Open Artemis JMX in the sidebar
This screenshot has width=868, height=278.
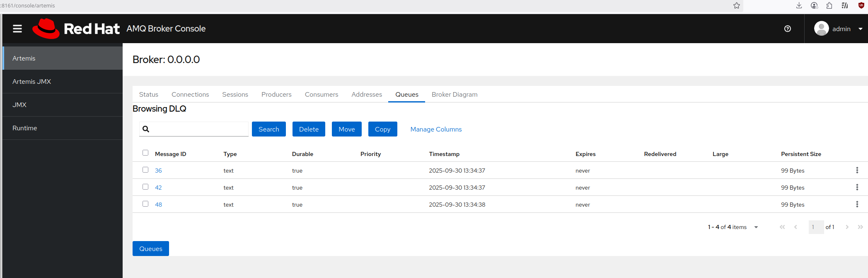[x=63, y=81]
